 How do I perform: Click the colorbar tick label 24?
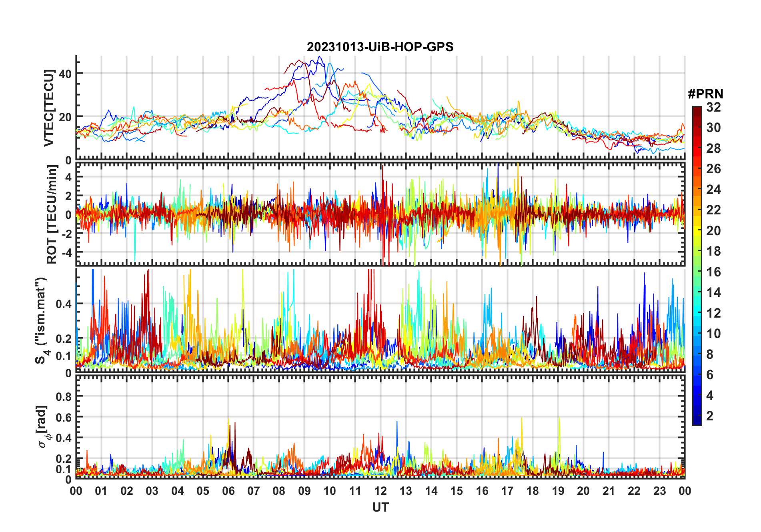(713, 190)
